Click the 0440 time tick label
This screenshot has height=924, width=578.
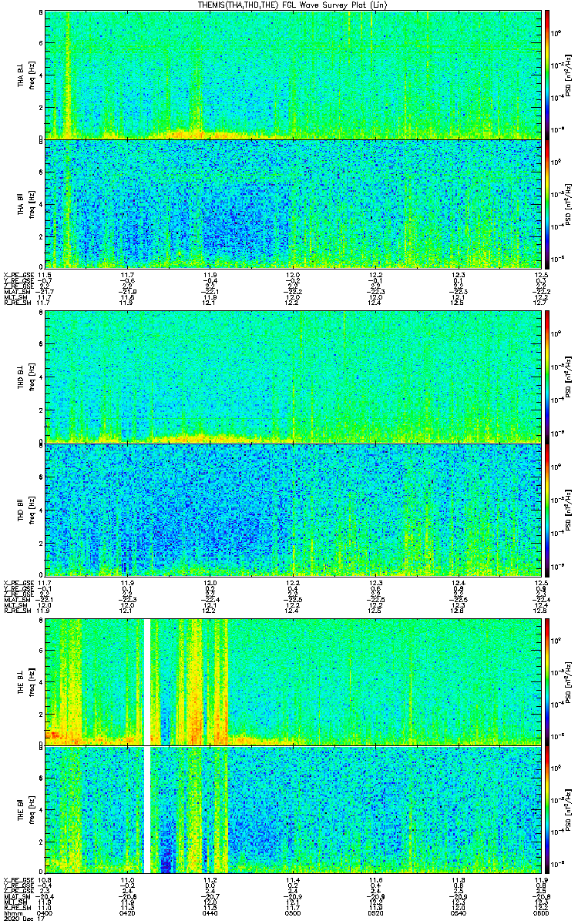click(x=210, y=912)
